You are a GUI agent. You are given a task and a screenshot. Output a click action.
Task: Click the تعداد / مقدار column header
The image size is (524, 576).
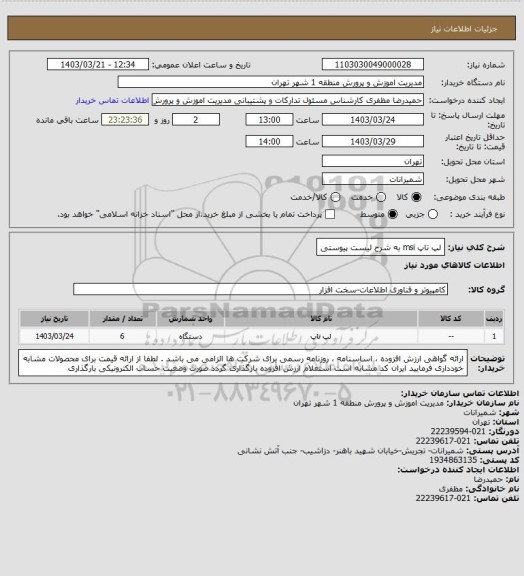pyautogui.click(x=122, y=319)
